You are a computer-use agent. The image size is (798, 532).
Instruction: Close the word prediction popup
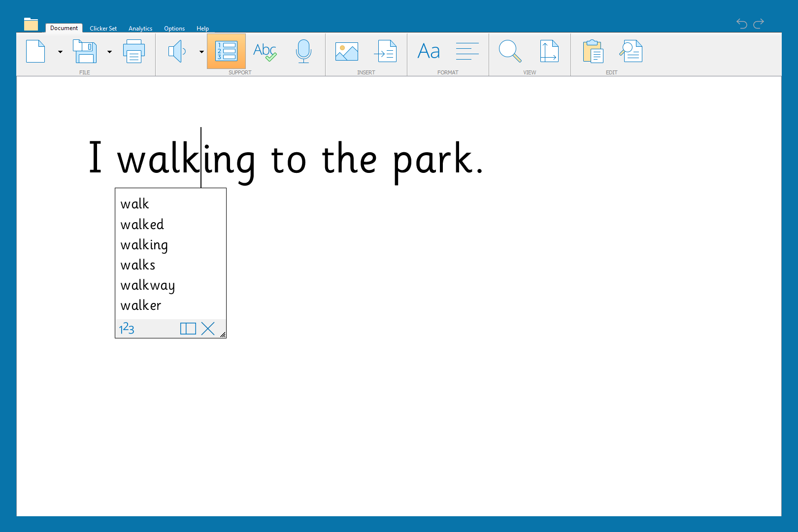pos(208,329)
